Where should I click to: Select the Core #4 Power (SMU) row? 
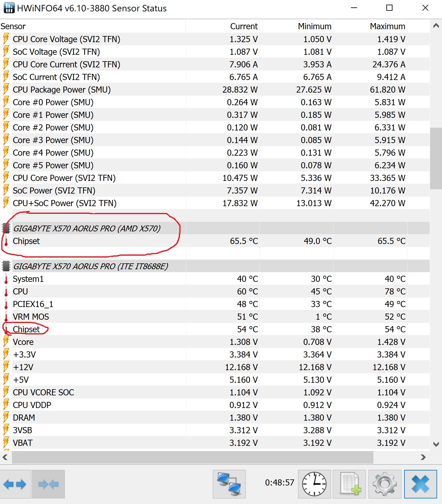(x=215, y=153)
